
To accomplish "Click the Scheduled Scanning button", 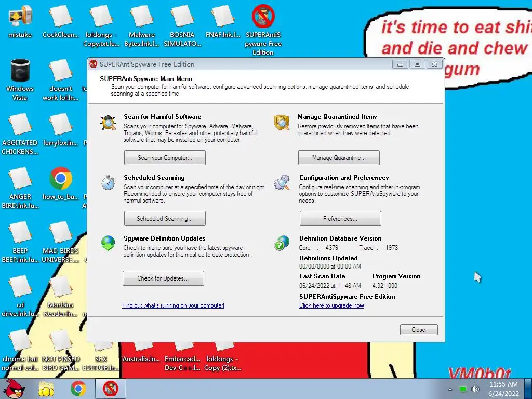I will [x=165, y=219].
